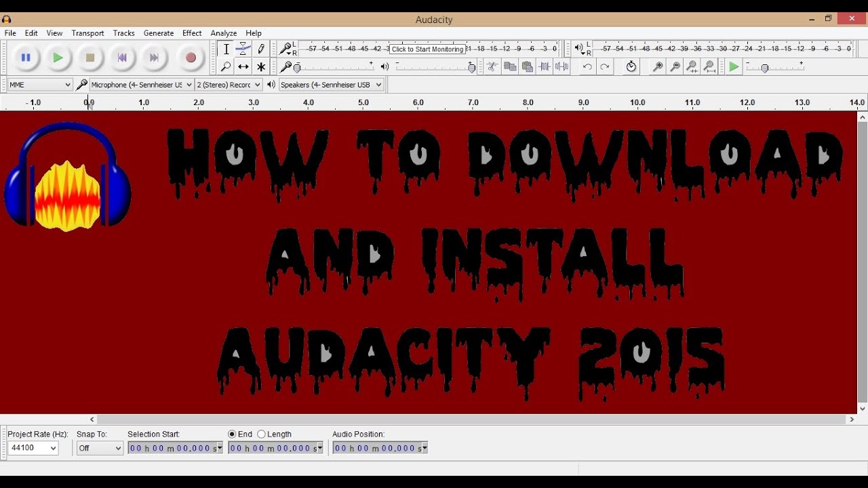Image resolution: width=868 pixels, height=488 pixels.
Task: Click the horizontal scrollbar right arrow
Action: click(x=852, y=420)
